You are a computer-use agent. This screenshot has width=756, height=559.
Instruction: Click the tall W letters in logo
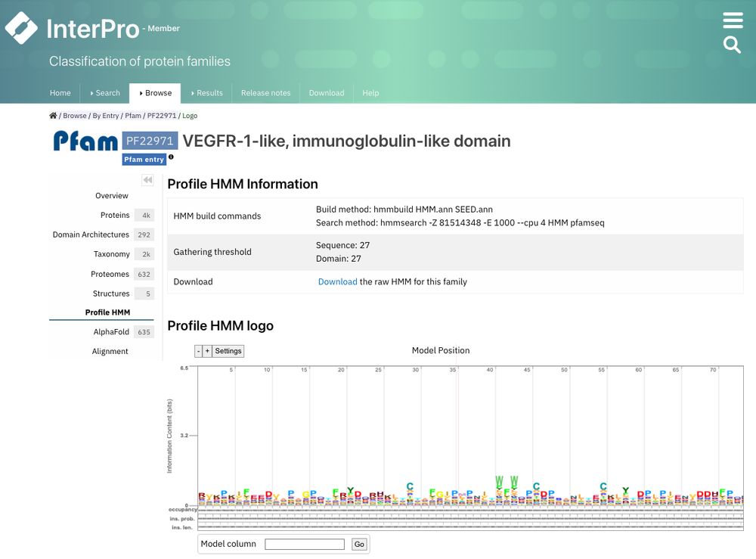507,483
